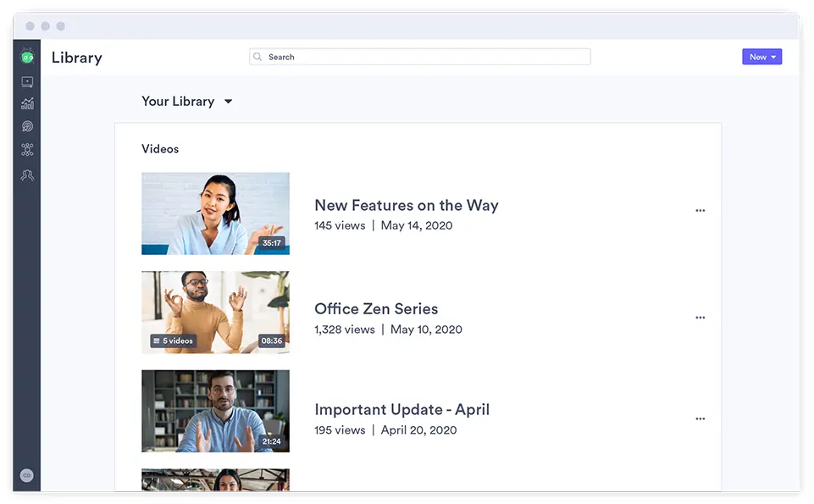Click the Office Zen Series thumbnail
This screenshot has width=814, height=504.
point(215,312)
